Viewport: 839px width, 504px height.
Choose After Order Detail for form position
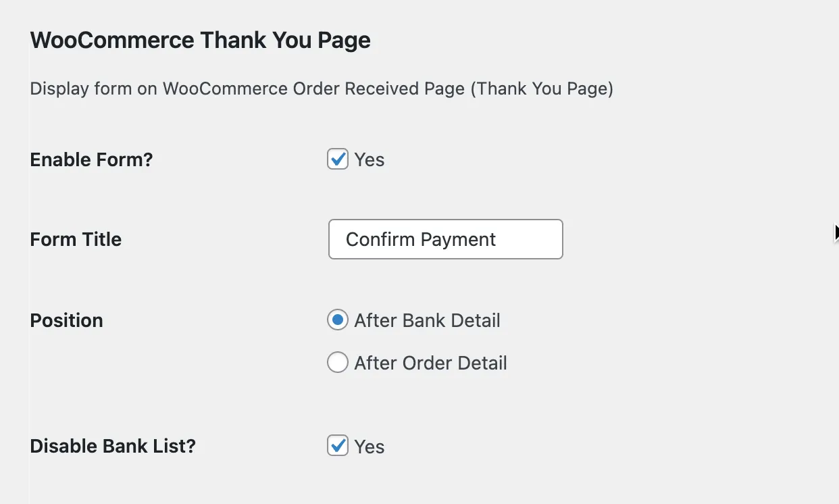(x=337, y=363)
